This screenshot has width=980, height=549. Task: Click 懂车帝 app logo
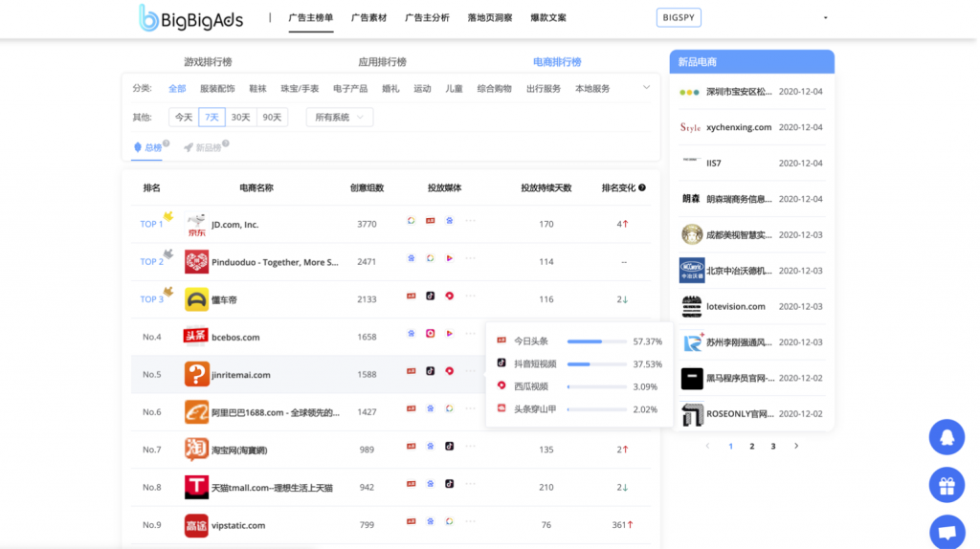click(196, 299)
